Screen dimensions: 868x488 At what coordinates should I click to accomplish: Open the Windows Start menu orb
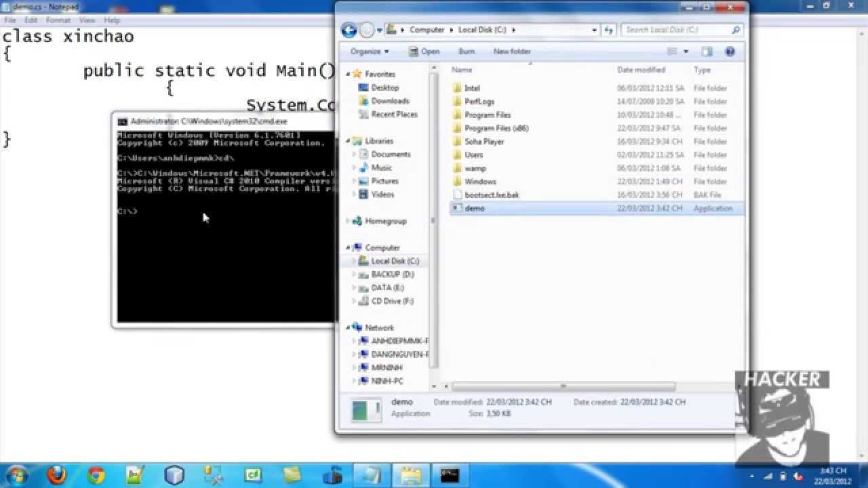click(x=16, y=474)
